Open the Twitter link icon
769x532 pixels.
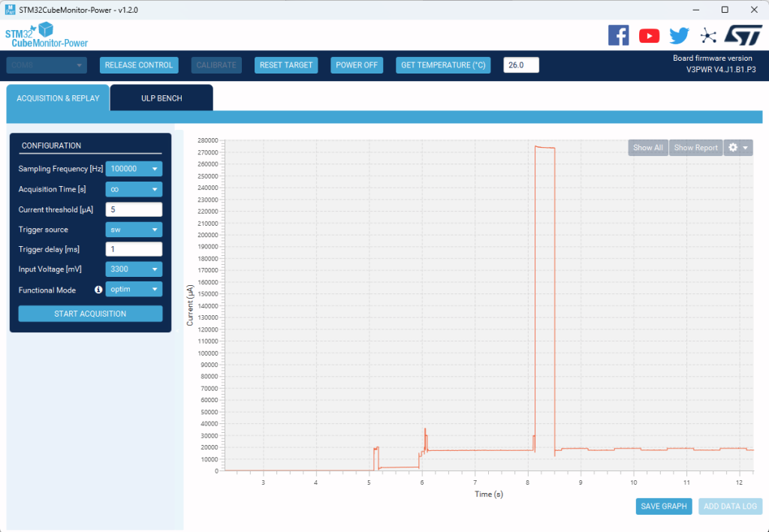pos(679,36)
